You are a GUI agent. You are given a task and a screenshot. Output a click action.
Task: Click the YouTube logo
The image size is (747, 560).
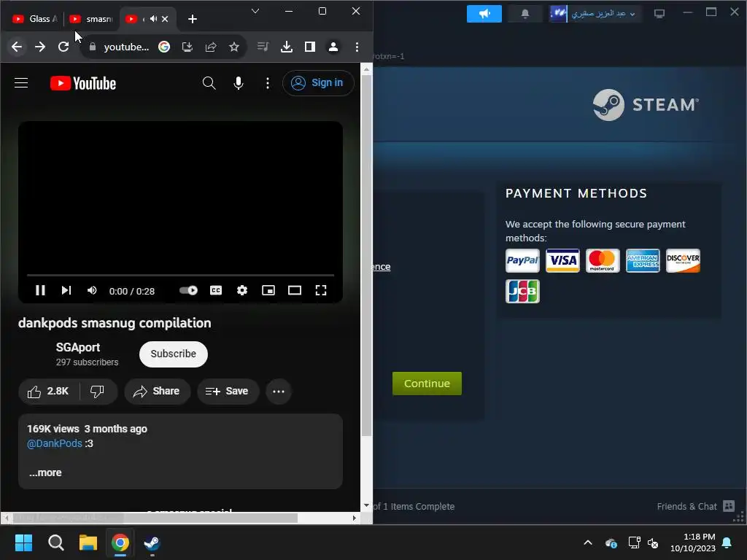point(83,83)
